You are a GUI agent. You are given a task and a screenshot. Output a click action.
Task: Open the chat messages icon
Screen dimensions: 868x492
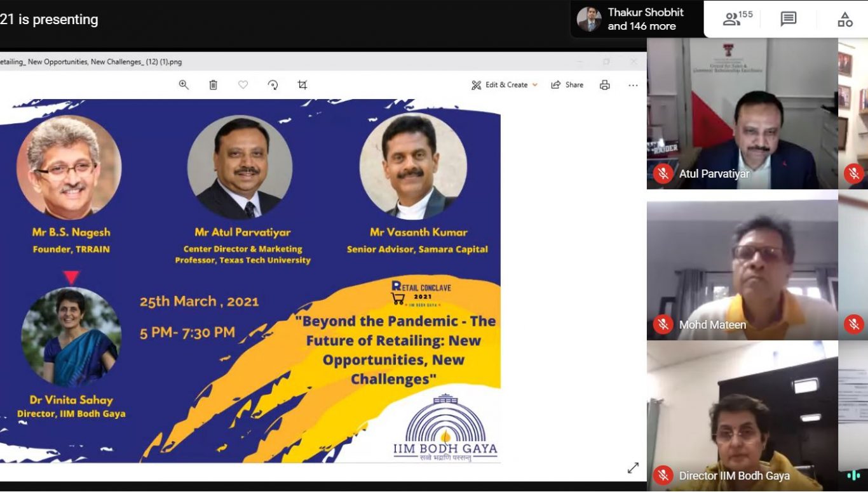[788, 19]
